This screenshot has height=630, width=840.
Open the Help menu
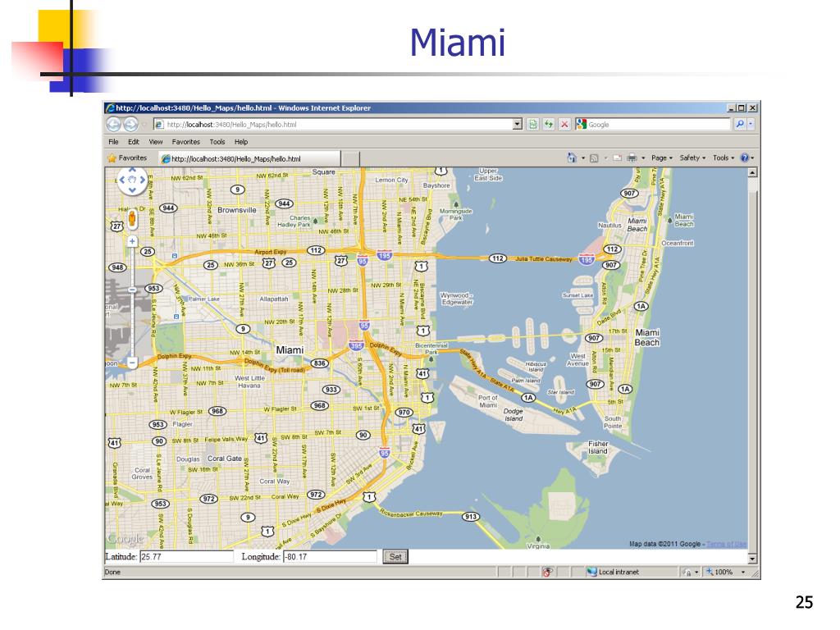click(x=241, y=142)
